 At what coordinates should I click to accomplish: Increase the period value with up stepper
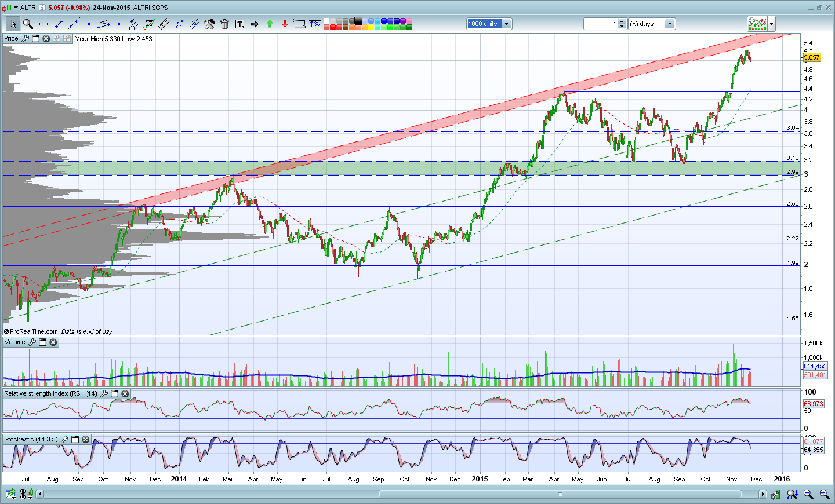(x=622, y=21)
